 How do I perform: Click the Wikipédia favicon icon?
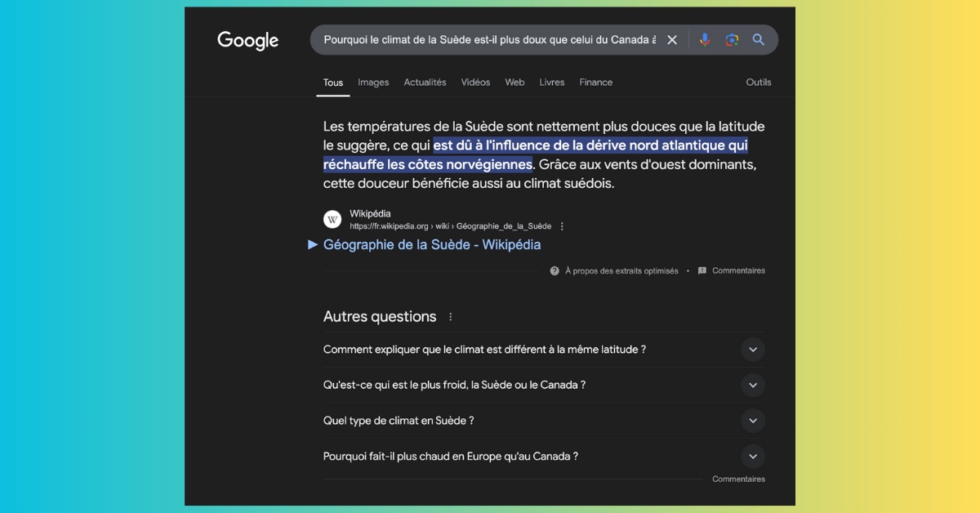click(x=332, y=220)
